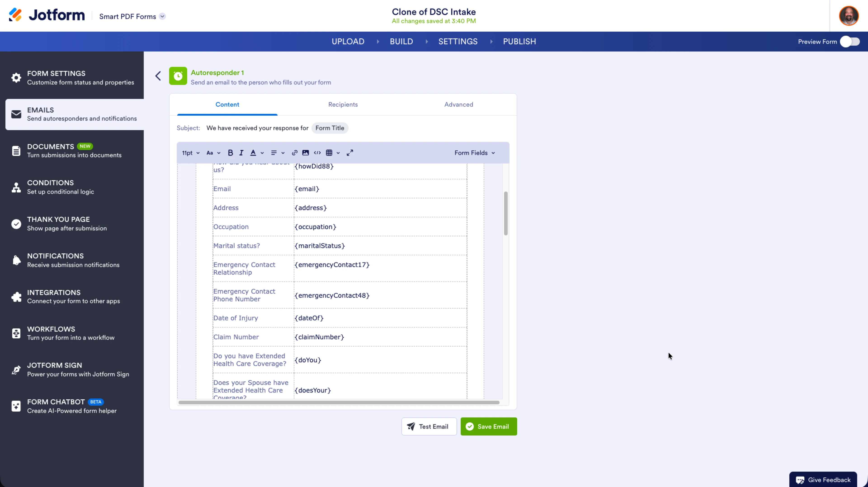868x487 pixels.
Task: Insert an image into the email
Action: (x=305, y=152)
